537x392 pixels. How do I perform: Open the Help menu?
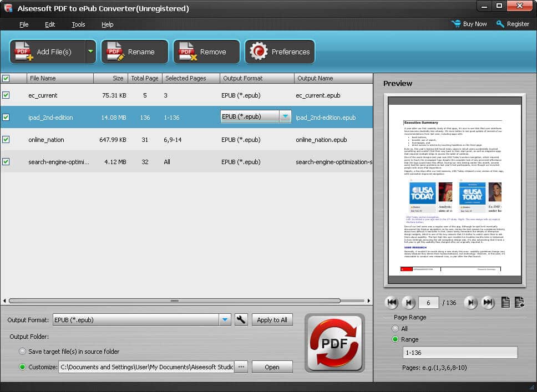[x=107, y=24]
